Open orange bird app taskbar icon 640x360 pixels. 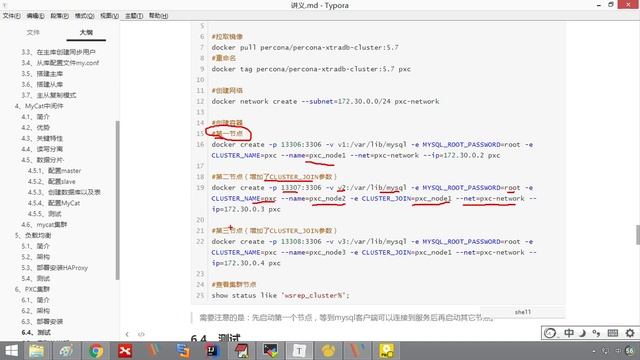[x=328, y=351]
